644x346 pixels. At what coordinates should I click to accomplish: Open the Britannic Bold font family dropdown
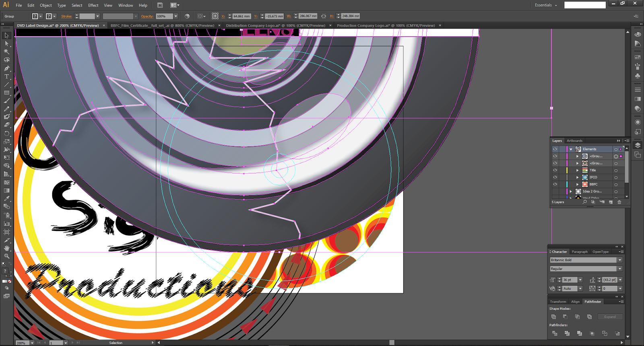tap(620, 260)
